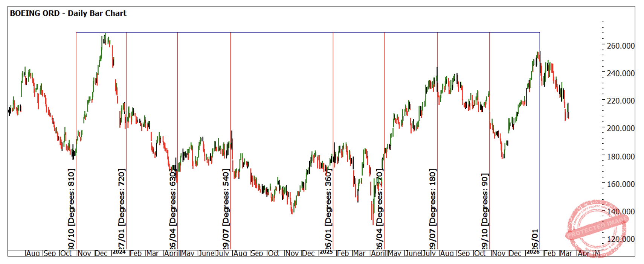Click the 120.000 price axis label
Image resolution: width=644 pixels, height=264 pixels.
click(621, 239)
